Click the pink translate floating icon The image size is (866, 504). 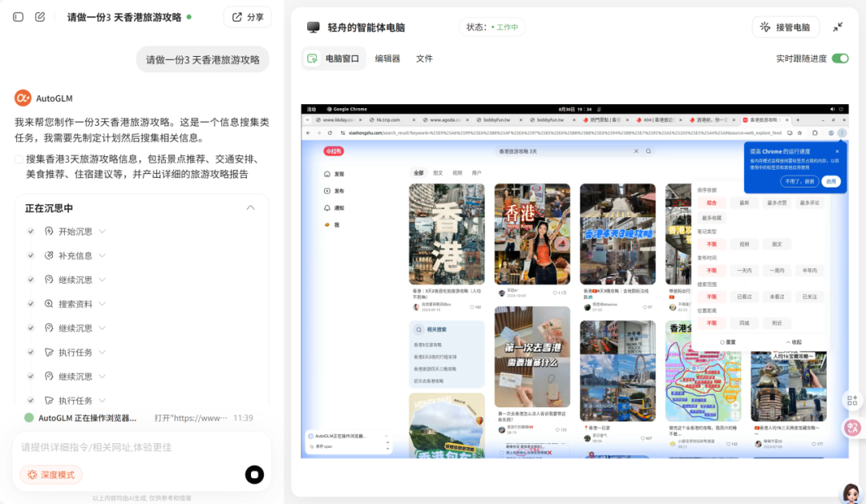[852, 427]
